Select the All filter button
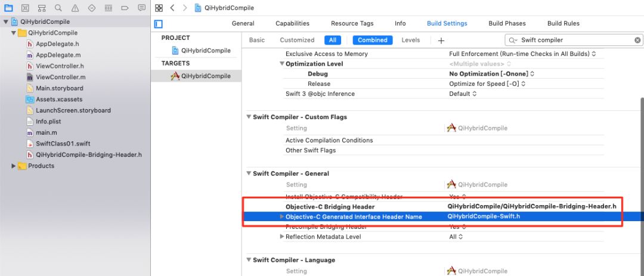The width and height of the screenshot is (644, 276). [x=333, y=40]
